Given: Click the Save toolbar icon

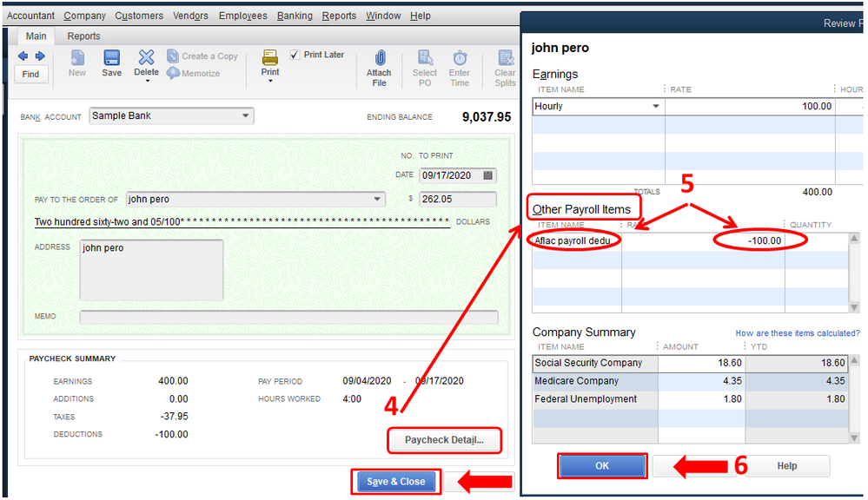Looking at the screenshot, I should pyautogui.click(x=111, y=58).
